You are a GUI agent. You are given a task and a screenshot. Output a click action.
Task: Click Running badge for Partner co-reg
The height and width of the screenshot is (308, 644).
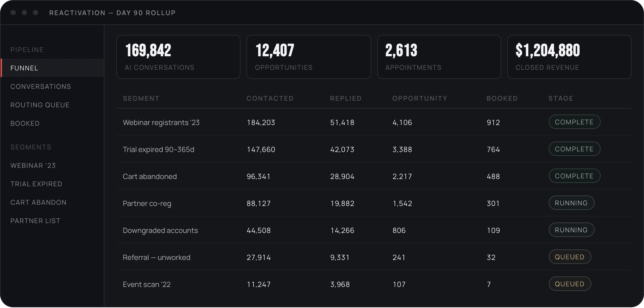571,203
